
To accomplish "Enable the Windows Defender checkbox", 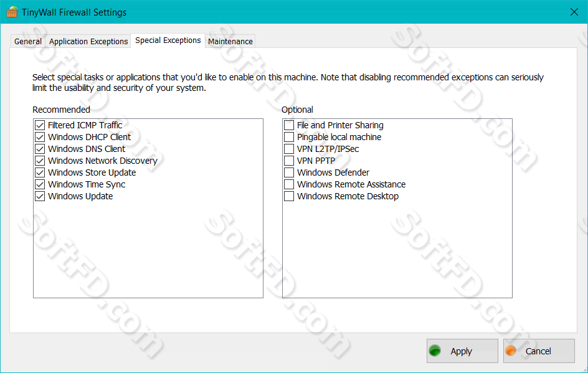I will click(289, 172).
